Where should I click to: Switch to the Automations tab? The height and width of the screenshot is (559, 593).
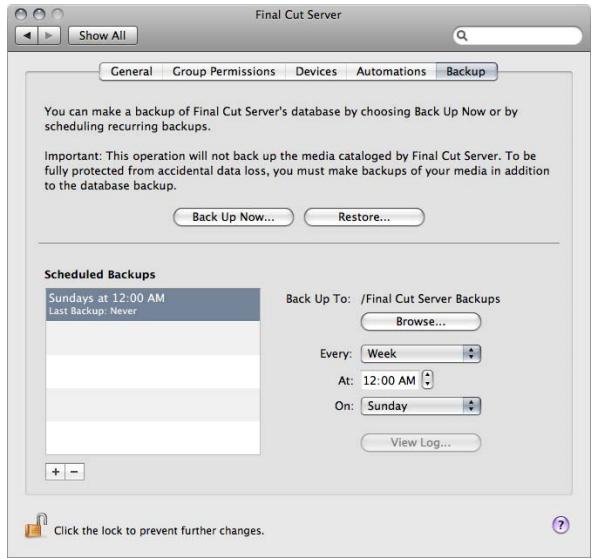click(391, 71)
